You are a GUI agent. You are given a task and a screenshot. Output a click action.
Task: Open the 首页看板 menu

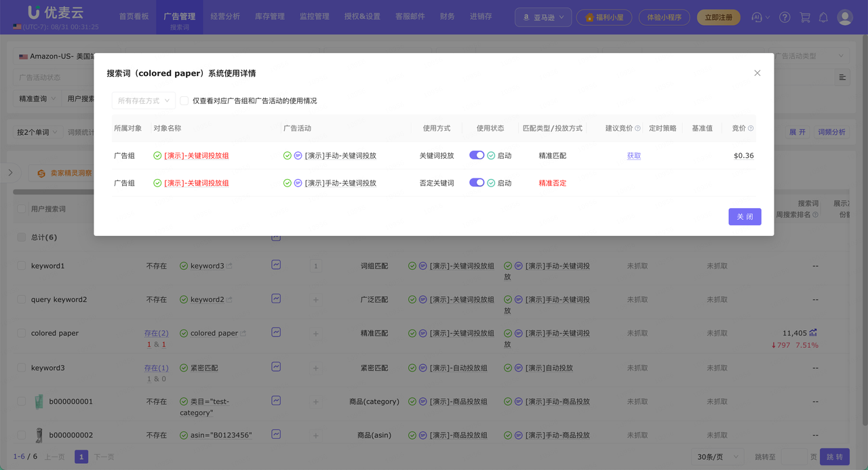(134, 16)
